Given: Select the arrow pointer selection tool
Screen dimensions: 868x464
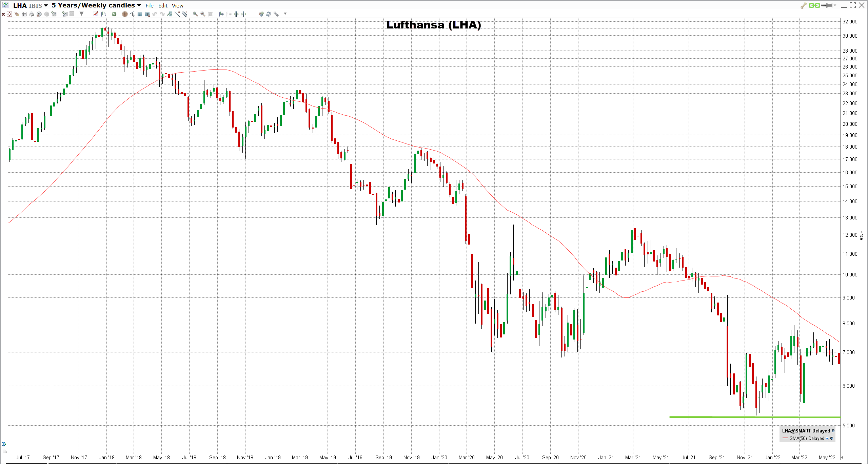Looking at the screenshot, I should pyautogui.click(x=132, y=14).
